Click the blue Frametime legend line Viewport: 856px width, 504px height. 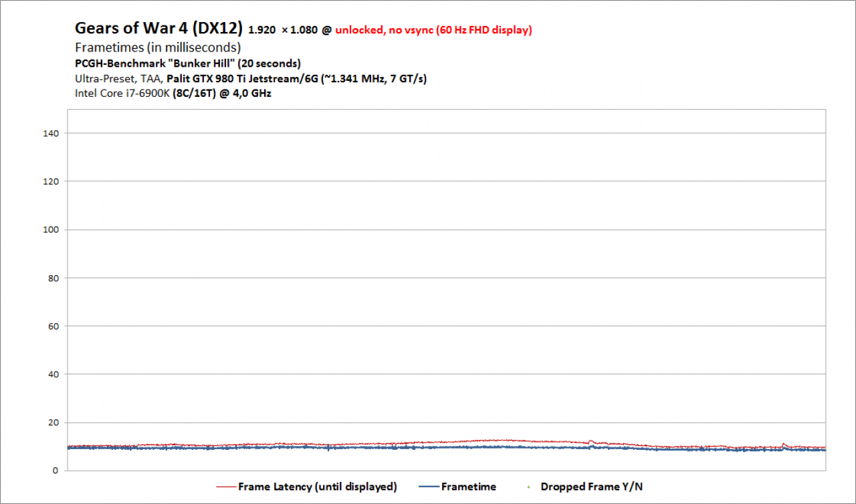[x=429, y=487]
